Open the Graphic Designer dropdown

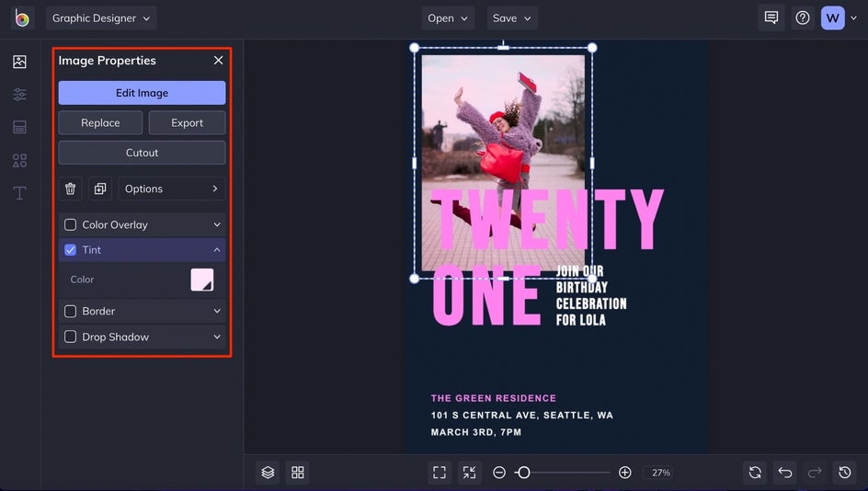101,18
